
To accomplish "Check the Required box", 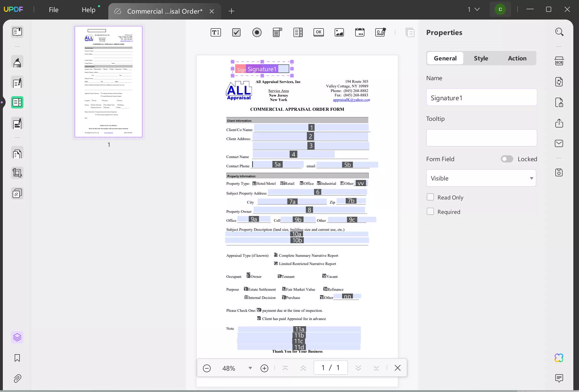I will 430,212.
